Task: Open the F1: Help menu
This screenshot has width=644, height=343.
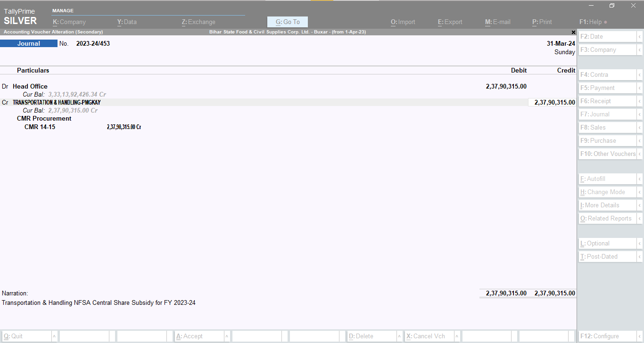Action: coord(593,22)
